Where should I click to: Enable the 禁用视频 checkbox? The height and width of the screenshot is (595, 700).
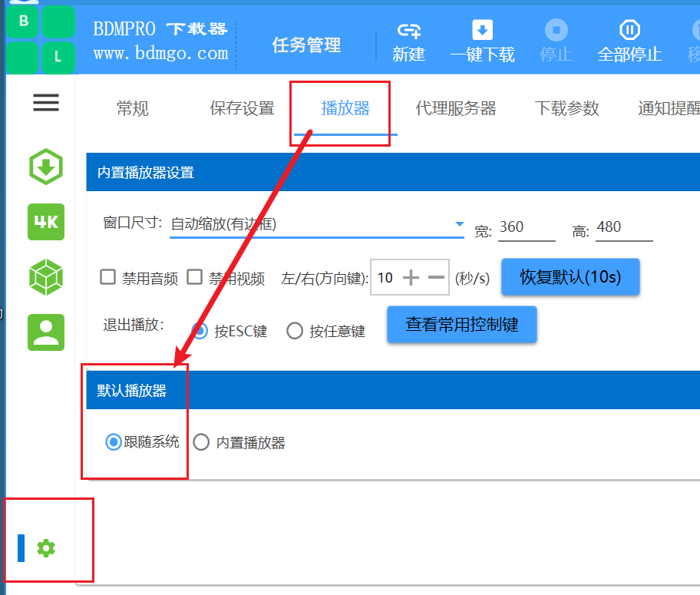coord(194,277)
